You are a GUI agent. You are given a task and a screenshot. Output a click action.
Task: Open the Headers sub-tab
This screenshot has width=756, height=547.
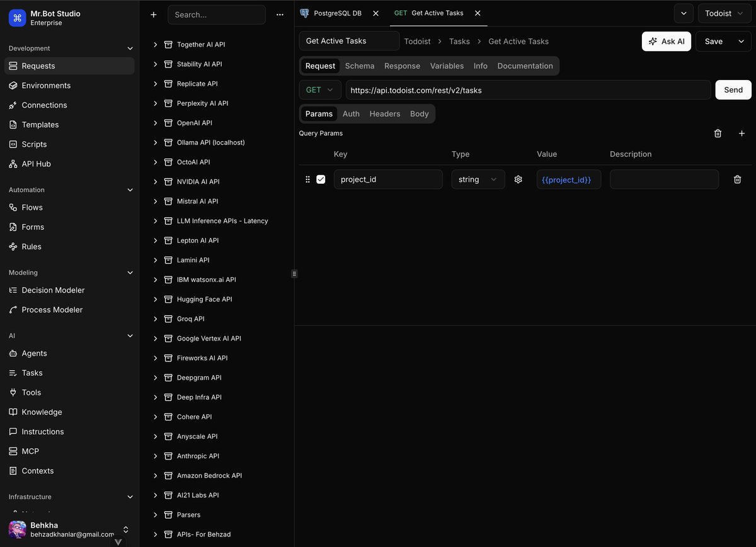(385, 114)
